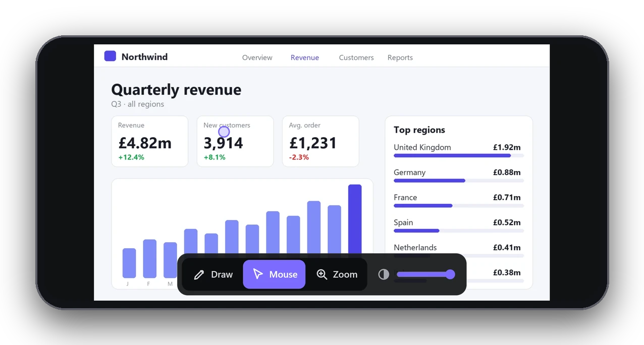Click the half-filled circle contrast icon
This screenshot has height=345, width=644.
tap(384, 274)
